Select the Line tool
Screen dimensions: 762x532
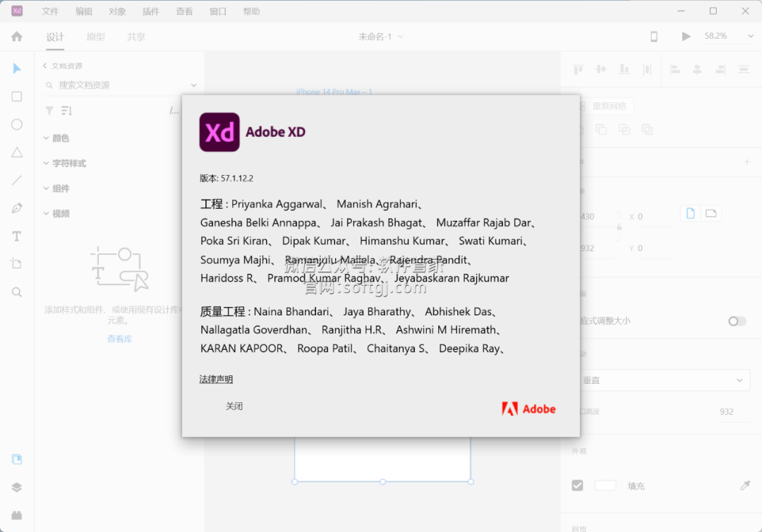[17, 180]
